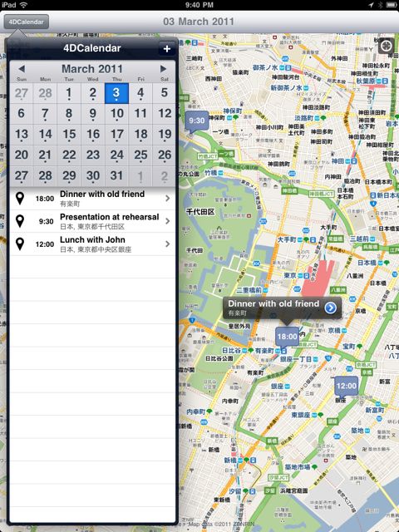Viewport: 399px width, 532px height.
Task: Select March 18 in calendar
Action: pos(140,135)
